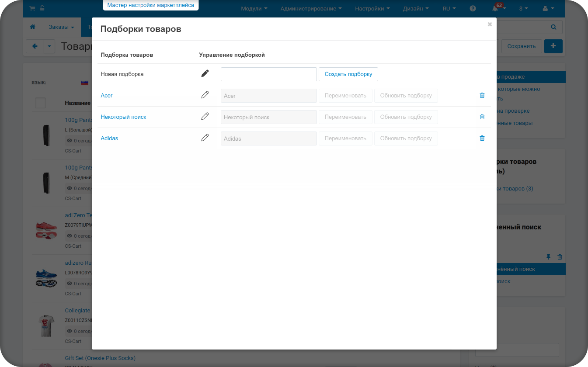The image size is (588, 367).
Task: Click the blue plus add button
Action: click(553, 46)
